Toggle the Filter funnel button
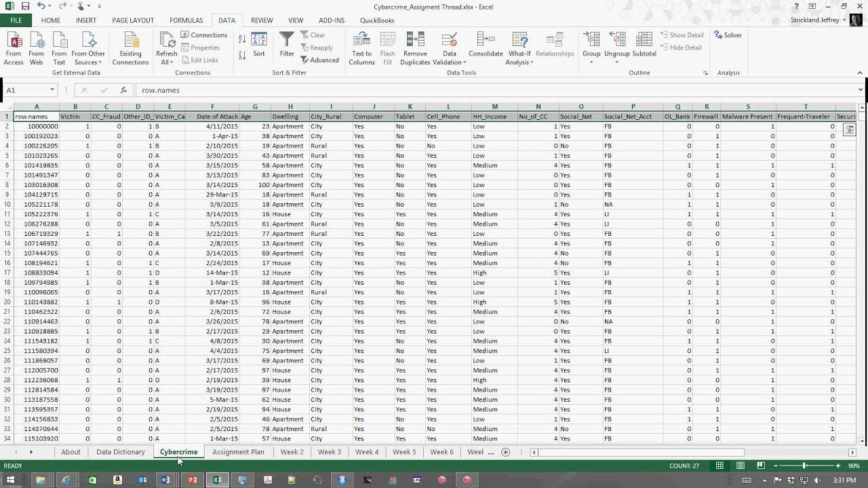 tap(287, 45)
